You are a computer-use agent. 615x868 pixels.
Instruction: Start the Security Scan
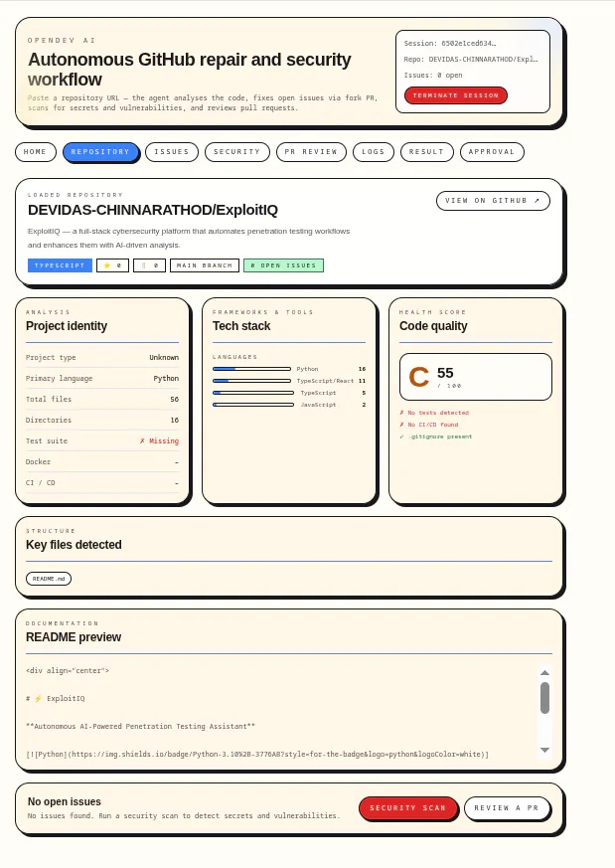tap(407, 808)
